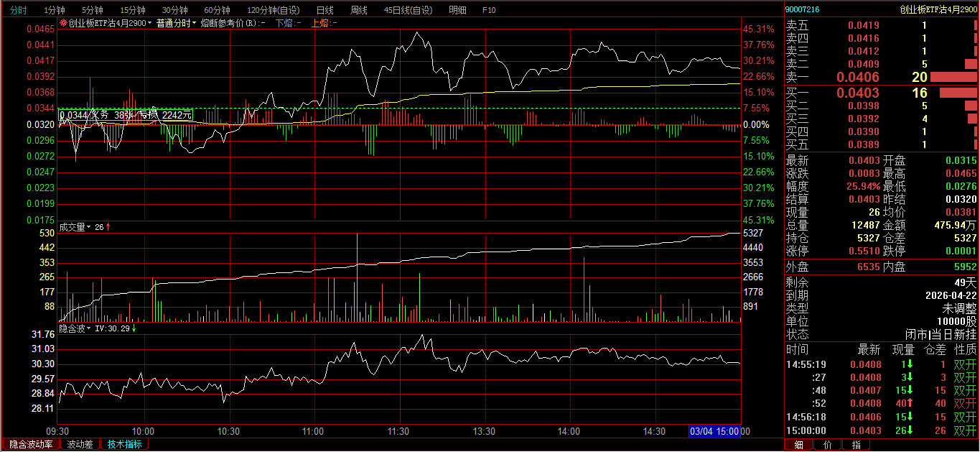
Task: Expand the 创业板ETF沽4月2900 contract dropdown
Action: coord(149,24)
